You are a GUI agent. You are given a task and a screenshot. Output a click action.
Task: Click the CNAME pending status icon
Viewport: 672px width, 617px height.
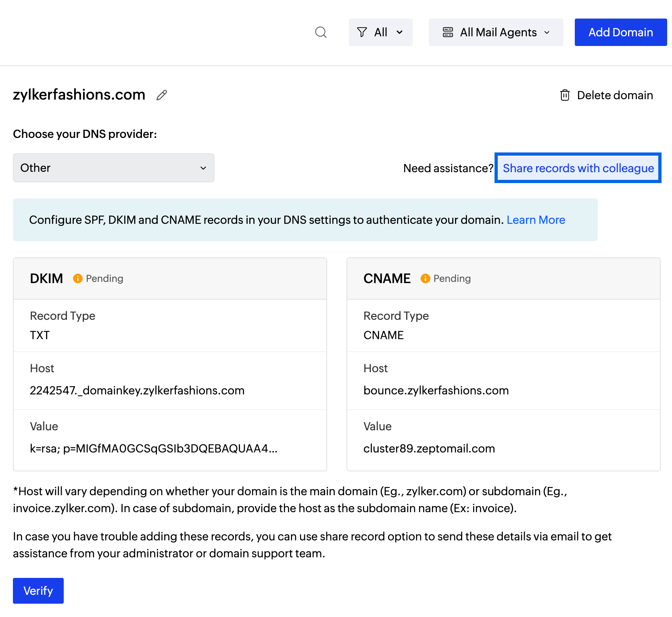[425, 279]
